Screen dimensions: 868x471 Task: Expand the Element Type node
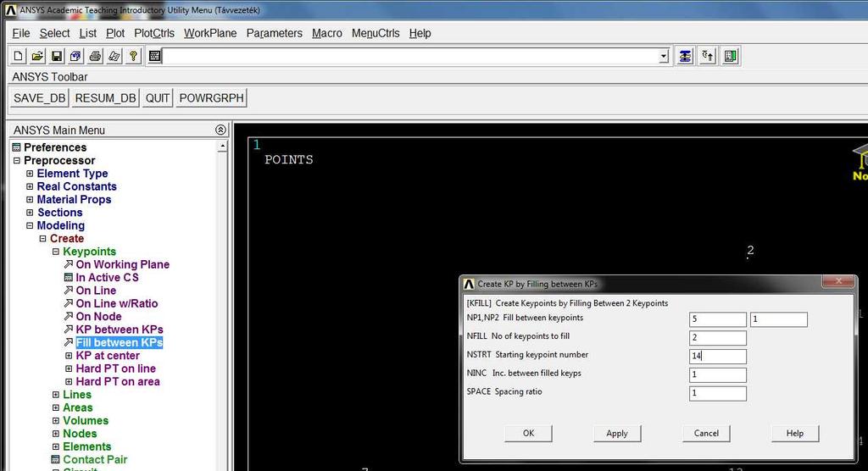tap(30, 173)
